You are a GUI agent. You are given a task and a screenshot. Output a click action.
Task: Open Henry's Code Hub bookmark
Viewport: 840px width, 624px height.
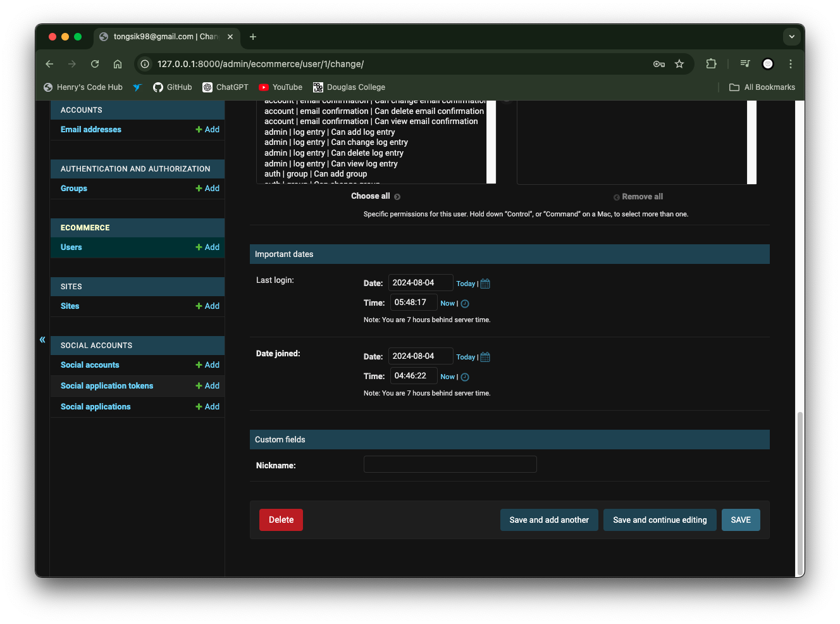[x=83, y=87]
